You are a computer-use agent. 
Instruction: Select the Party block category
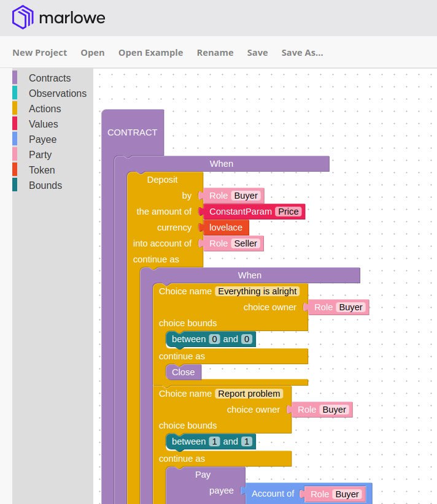pyautogui.click(x=40, y=155)
